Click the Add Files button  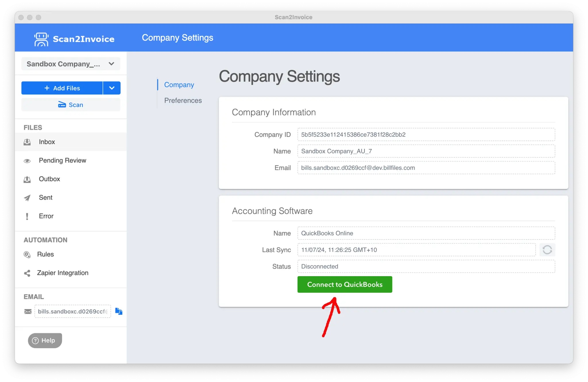[62, 88]
